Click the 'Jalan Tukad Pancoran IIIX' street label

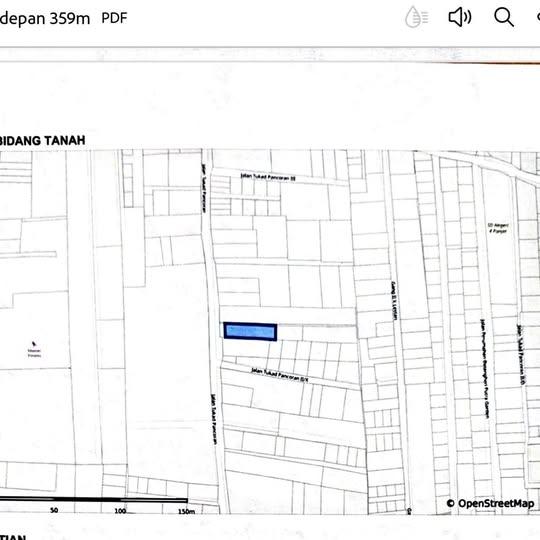(x=279, y=375)
